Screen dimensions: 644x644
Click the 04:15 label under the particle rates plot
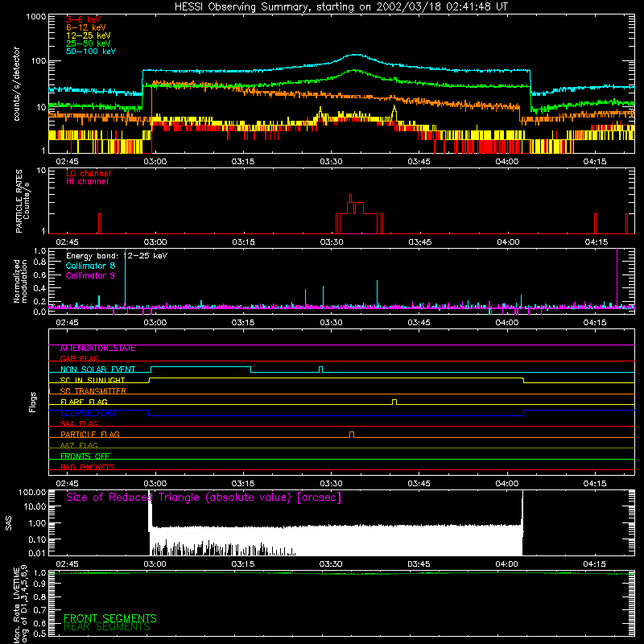click(597, 242)
